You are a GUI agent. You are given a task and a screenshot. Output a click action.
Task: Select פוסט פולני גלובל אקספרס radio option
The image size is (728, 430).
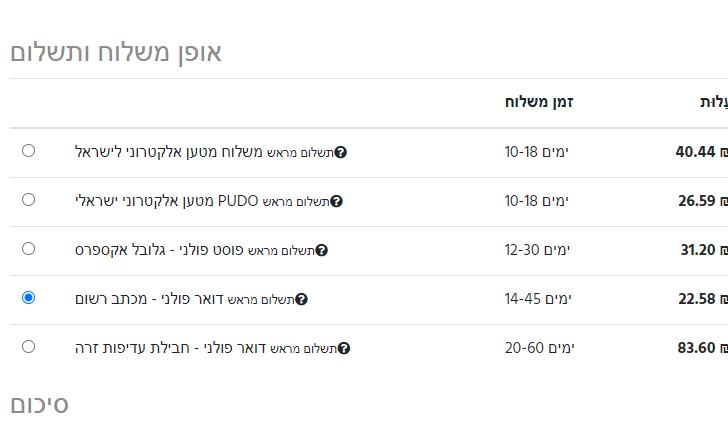pos(28,249)
